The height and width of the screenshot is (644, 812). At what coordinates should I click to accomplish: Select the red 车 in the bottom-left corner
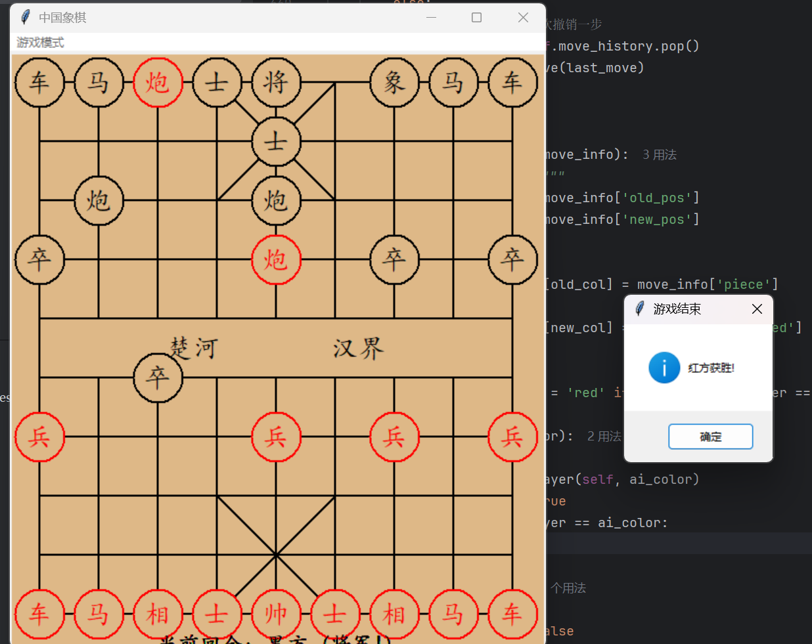39,614
